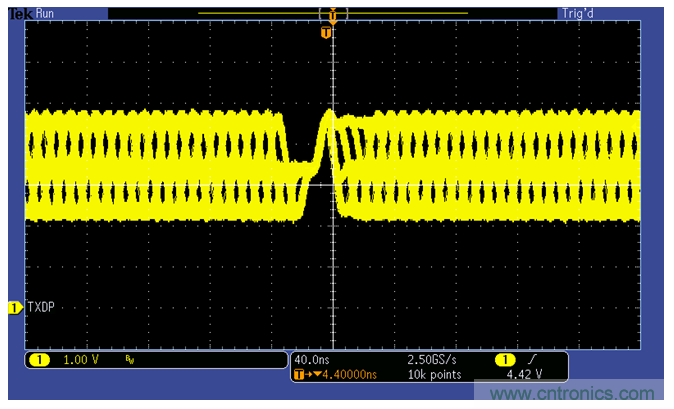Click the trigger source channel 1 badge
Viewport: 674px width, 409px height.
[507, 359]
